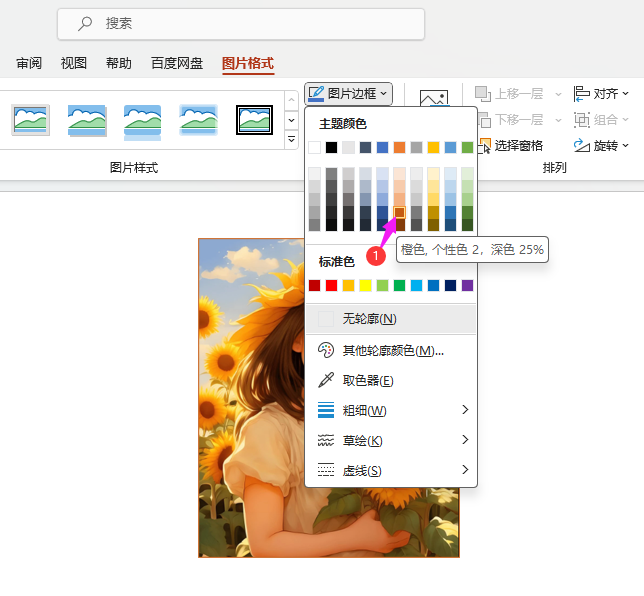Screen dimensions: 644x596
Task: Click the pen icon in 图片边框 button
Action: click(x=316, y=94)
